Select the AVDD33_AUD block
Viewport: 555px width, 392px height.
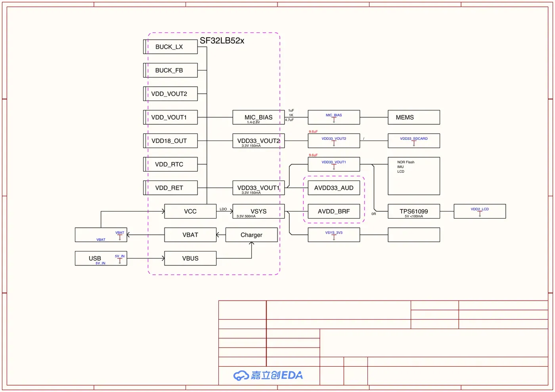tap(334, 188)
